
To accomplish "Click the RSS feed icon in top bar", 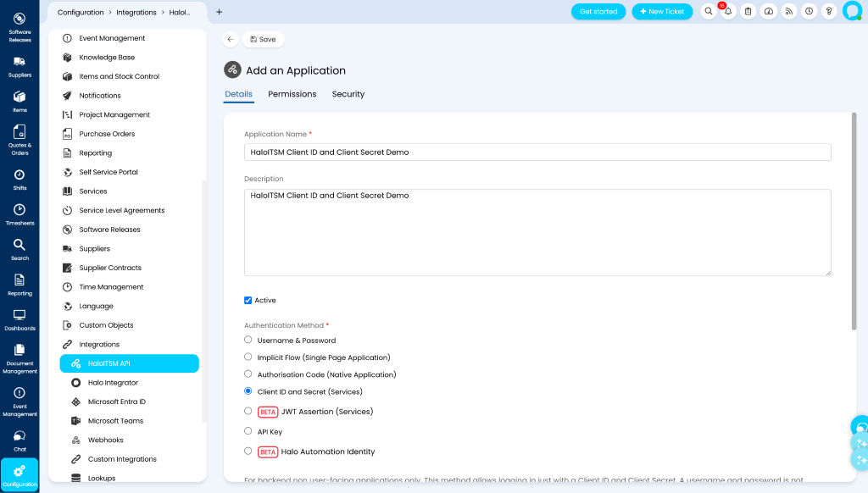I will click(x=789, y=12).
